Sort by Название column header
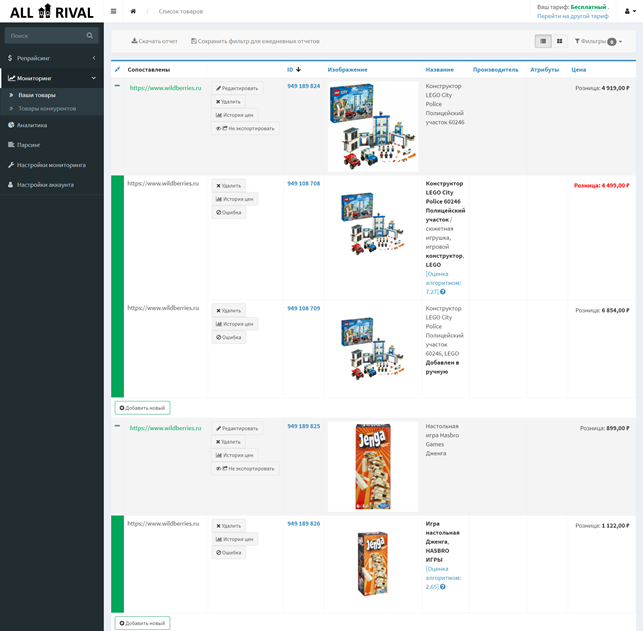Viewport: 643px width, 631px height. pyautogui.click(x=440, y=70)
